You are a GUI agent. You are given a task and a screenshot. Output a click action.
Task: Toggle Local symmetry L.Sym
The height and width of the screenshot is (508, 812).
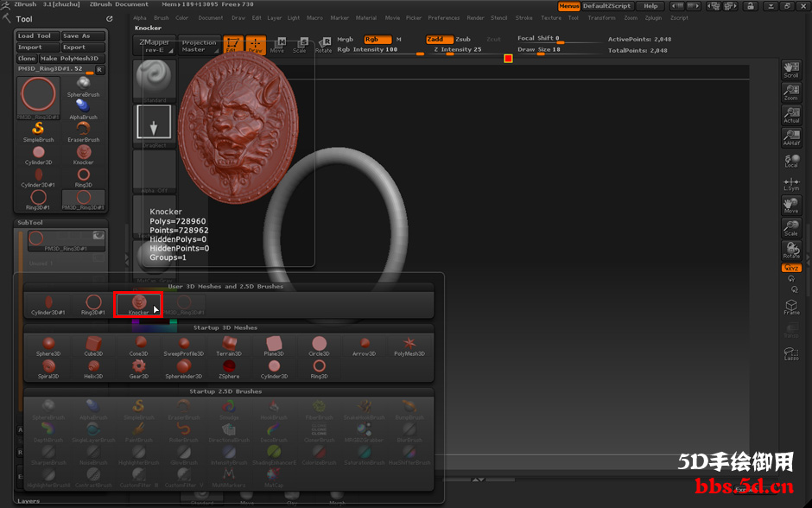[x=791, y=184]
